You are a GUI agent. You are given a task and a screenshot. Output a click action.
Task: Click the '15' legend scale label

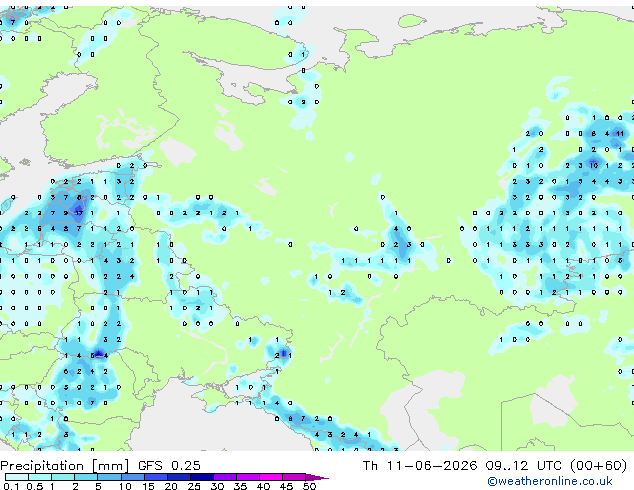148,486
